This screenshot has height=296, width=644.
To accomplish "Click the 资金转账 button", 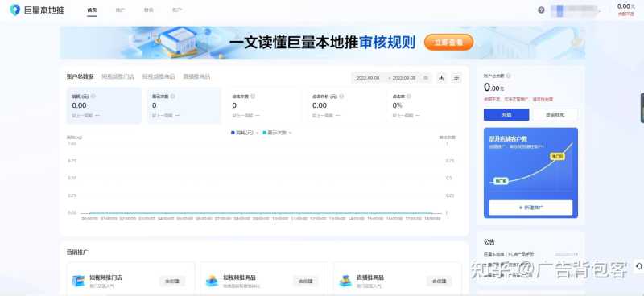I will (x=555, y=115).
